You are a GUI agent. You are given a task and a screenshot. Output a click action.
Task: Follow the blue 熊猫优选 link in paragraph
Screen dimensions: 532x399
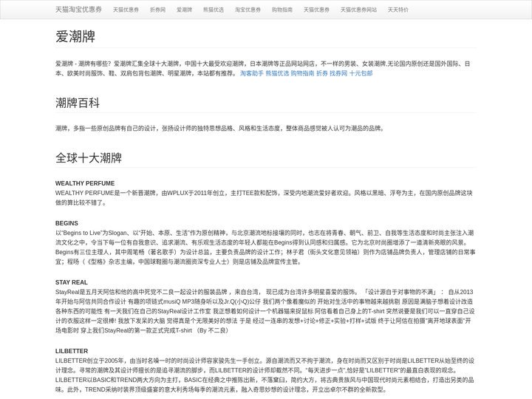277,73
